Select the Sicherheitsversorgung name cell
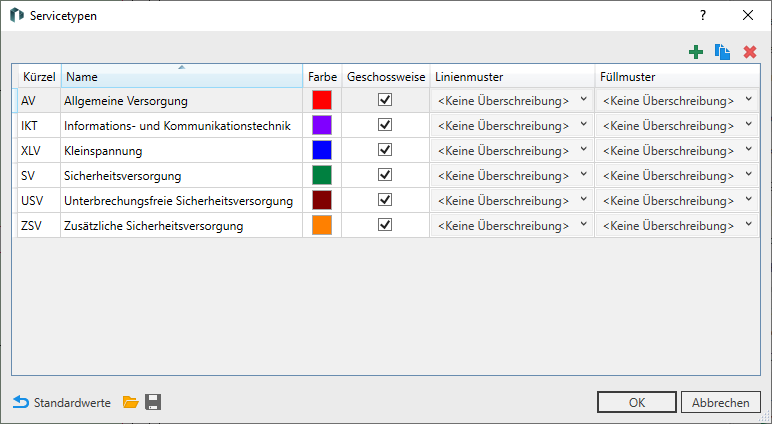772x424 pixels. pyautogui.click(x=182, y=176)
